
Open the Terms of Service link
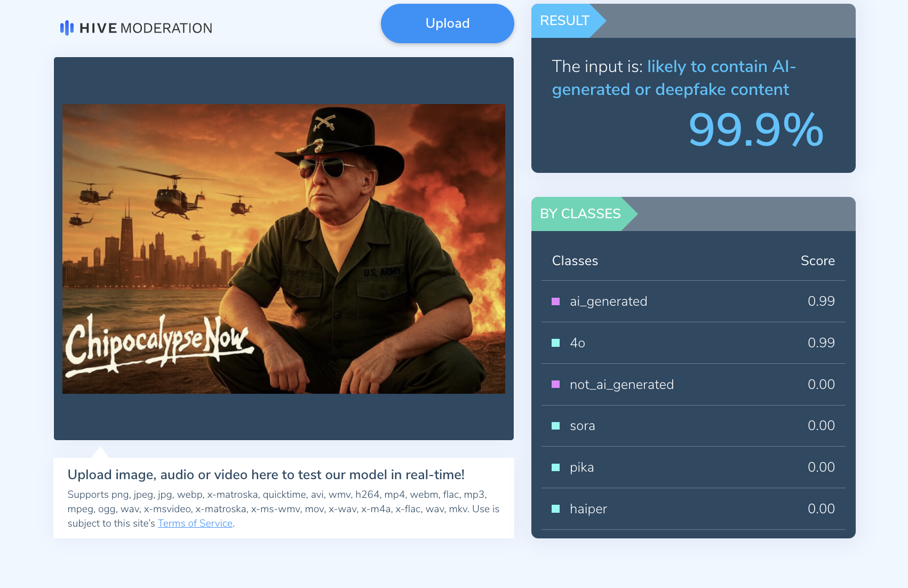[195, 523]
